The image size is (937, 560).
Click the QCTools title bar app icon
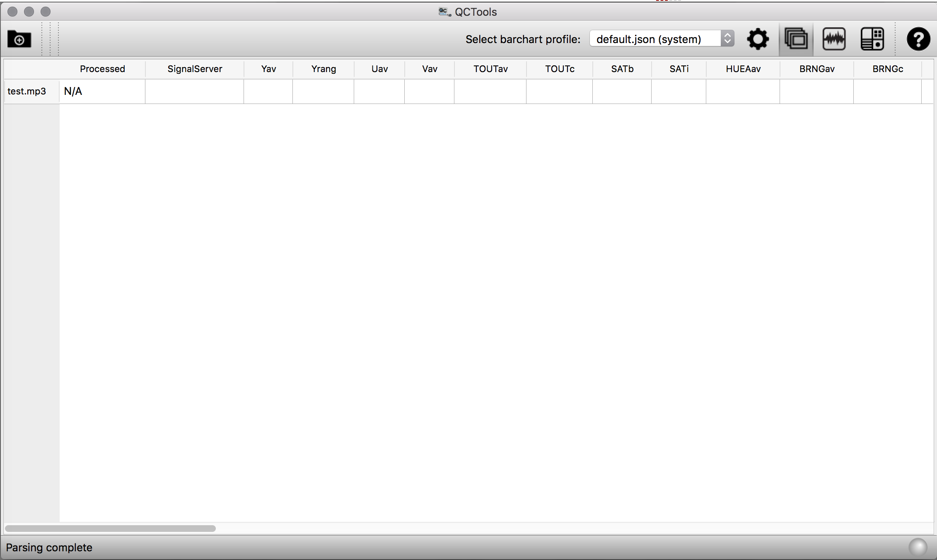[444, 12]
